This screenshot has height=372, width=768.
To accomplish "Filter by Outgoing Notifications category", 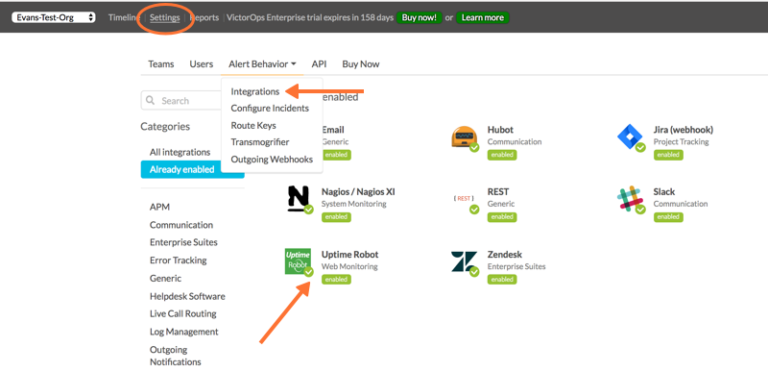I will 175,356.
